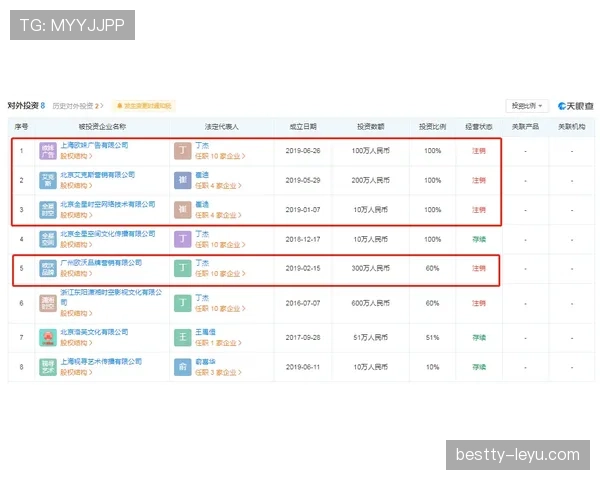This screenshot has height=480, width=600.
Task: Open 任职 10 家企业 link in row 4
Action: click(220, 245)
